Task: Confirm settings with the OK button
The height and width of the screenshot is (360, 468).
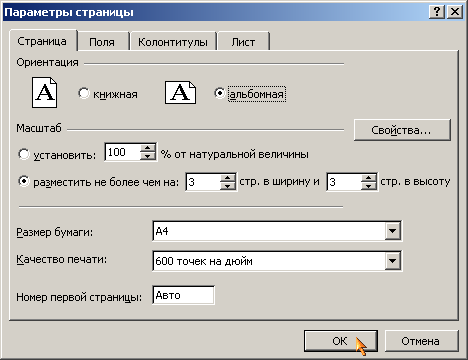Action: tap(340, 341)
